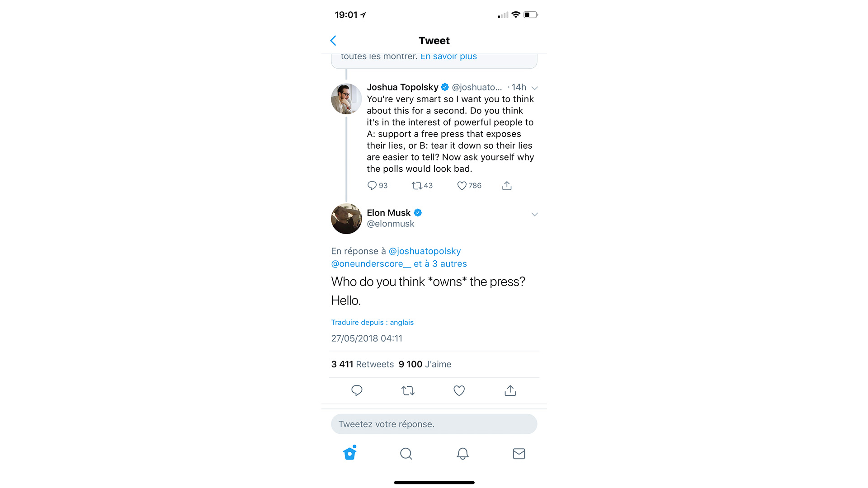Tap 'Traduire depuis : anglais' link

click(x=372, y=322)
